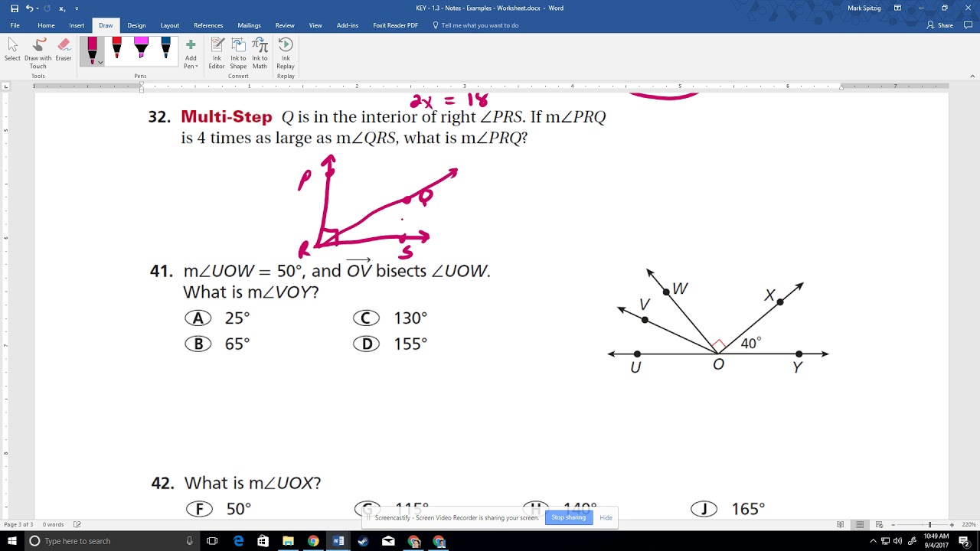Click the zoom slider handle
The image size is (980, 551).
[930, 524]
